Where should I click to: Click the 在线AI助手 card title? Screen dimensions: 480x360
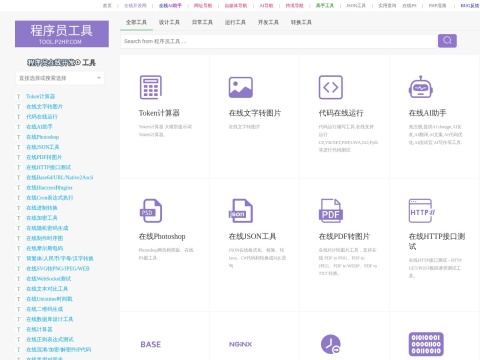pyautogui.click(x=427, y=113)
